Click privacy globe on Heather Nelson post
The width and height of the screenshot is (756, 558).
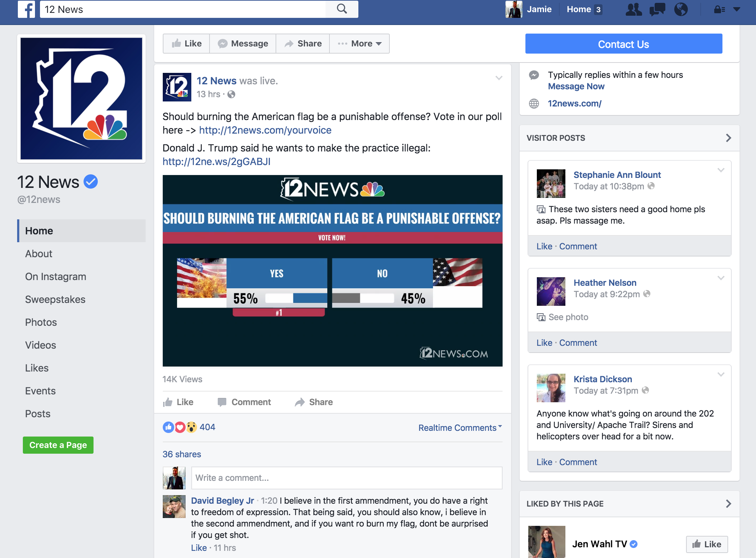(x=647, y=294)
